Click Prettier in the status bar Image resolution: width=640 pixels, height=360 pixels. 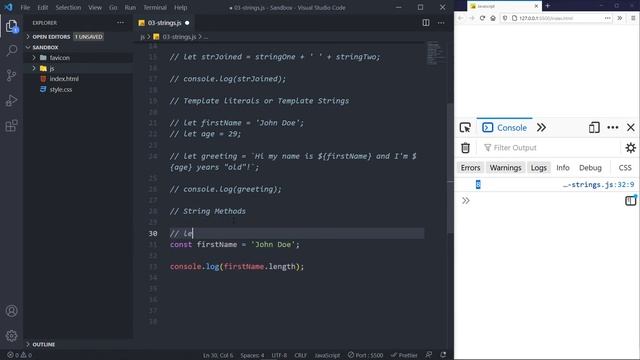[404, 355]
